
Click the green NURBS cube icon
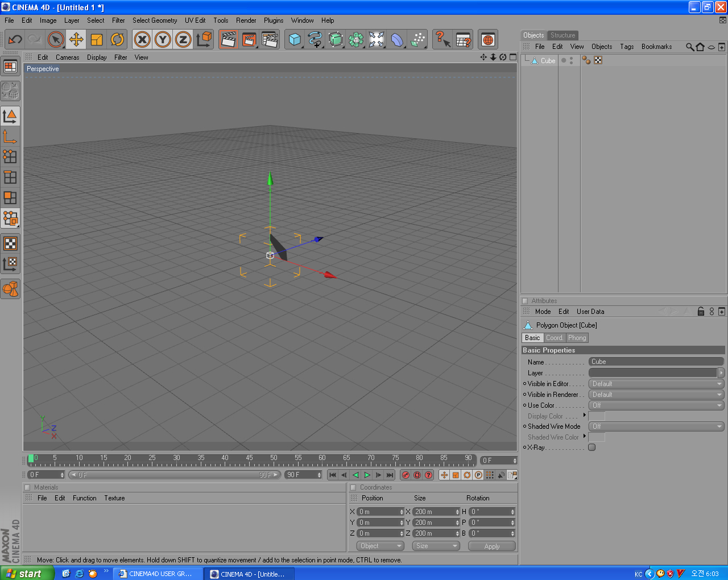click(336, 39)
